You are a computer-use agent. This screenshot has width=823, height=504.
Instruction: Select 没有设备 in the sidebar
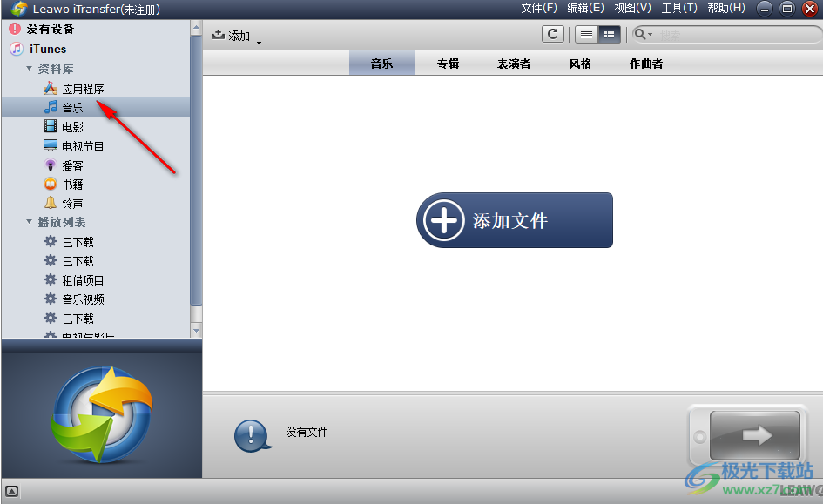[x=51, y=29]
